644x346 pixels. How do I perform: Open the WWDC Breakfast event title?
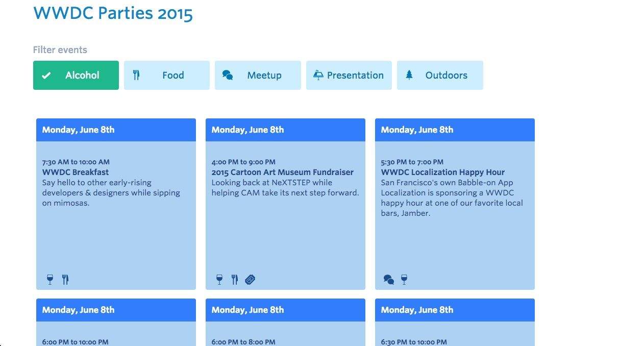76,172
